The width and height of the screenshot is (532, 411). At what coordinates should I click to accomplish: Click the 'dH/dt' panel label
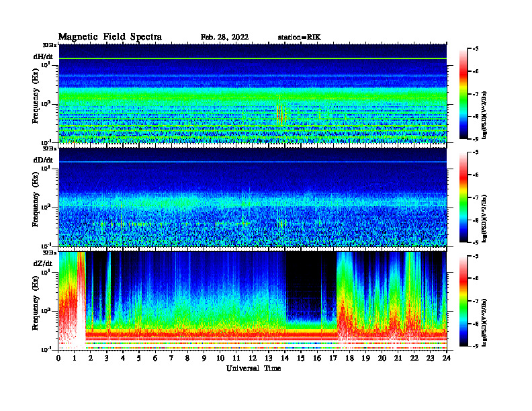pyautogui.click(x=43, y=56)
